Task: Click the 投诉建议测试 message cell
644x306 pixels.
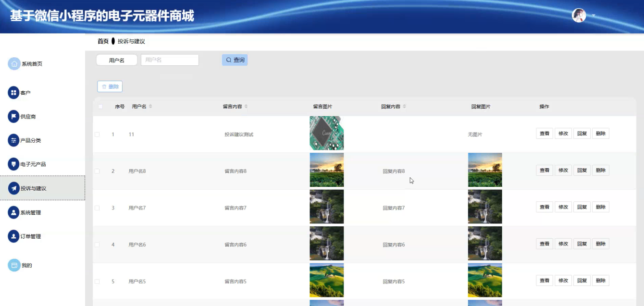Action: pyautogui.click(x=239, y=135)
